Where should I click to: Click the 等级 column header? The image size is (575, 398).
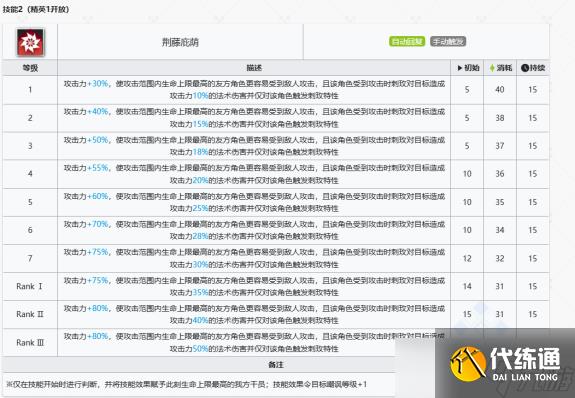click(30, 68)
